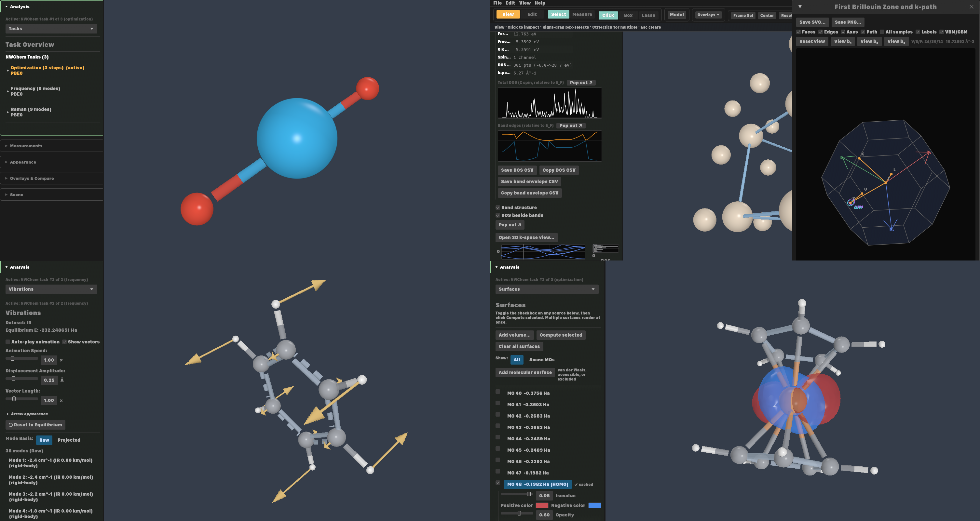The width and height of the screenshot is (980, 521).
Task: Select the Lasso selection mode
Action: coord(648,16)
